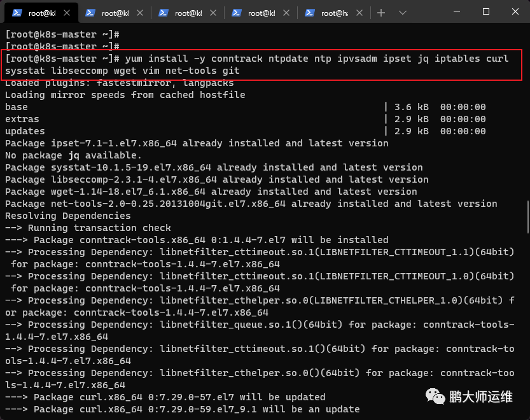The image size is (530, 420).
Task: Switch to the root@ha tab
Action: 335,13
